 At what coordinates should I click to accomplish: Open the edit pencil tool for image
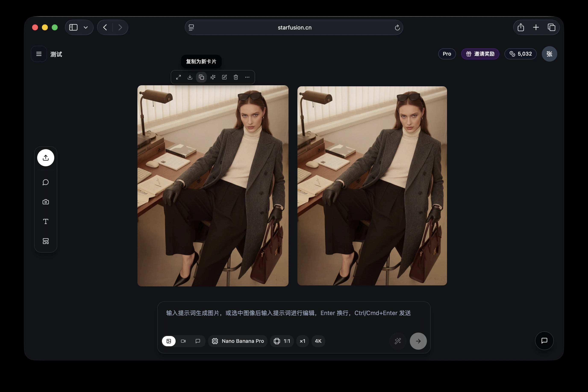pyautogui.click(x=224, y=77)
